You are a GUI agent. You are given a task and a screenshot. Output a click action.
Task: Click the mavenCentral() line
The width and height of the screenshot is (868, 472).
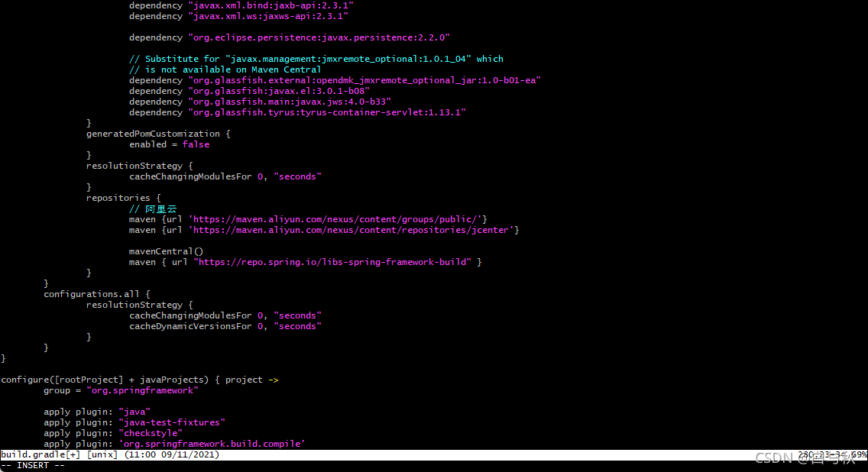pyautogui.click(x=166, y=252)
